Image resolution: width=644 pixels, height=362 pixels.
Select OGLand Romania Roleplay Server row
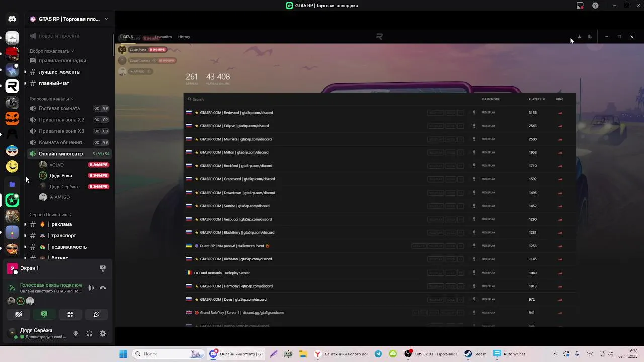380,273
